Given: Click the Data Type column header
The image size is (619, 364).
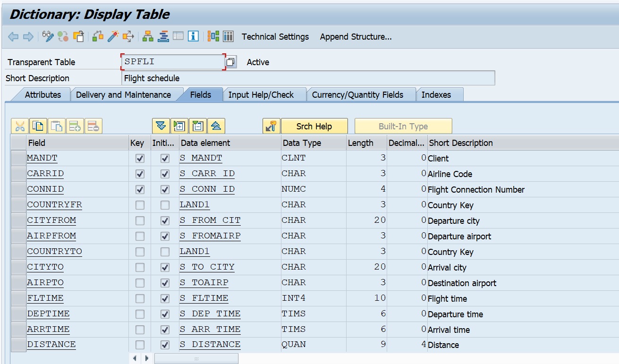Looking at the screenshot, I should tap(314, 143).
